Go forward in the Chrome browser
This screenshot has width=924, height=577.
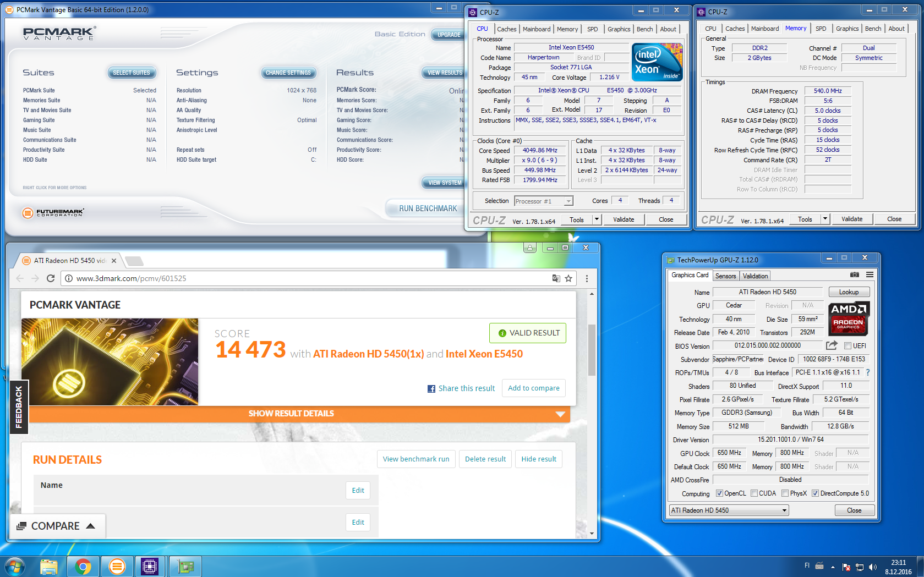click(35, 278)
